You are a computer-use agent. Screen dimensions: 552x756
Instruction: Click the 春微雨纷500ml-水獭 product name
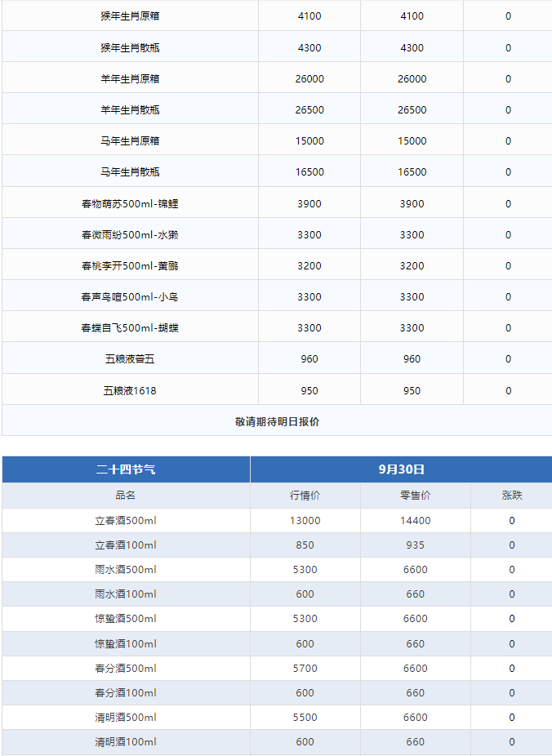130,235
